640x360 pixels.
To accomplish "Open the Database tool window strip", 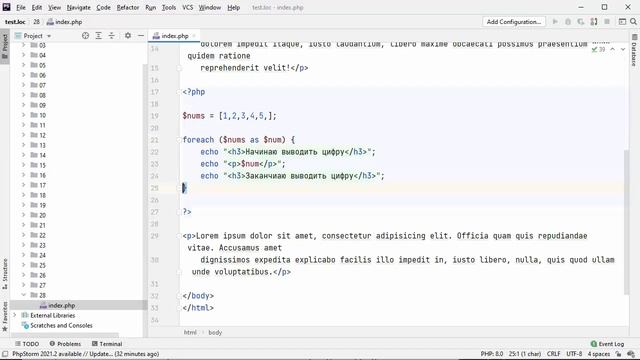I will 634,50.
